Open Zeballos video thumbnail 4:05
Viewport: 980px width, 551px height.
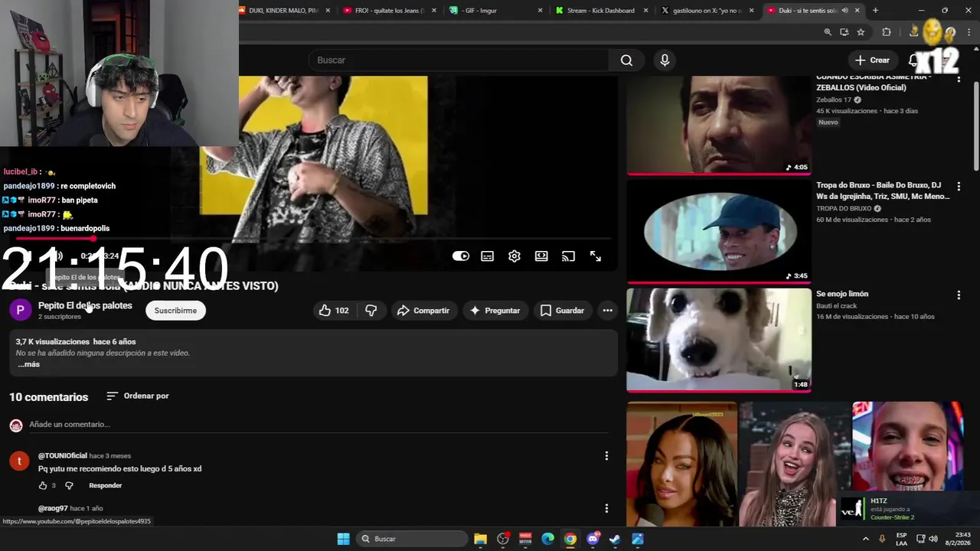pos(719,126)
